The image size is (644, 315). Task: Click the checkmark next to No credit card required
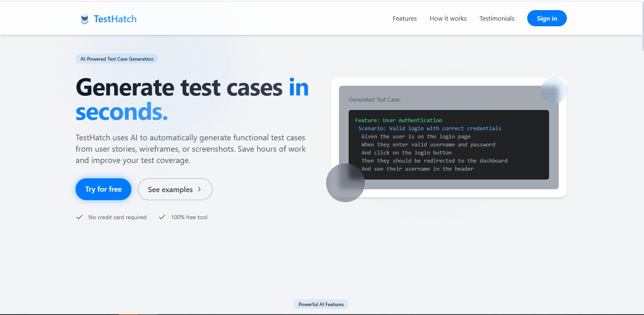coord(80,217)
